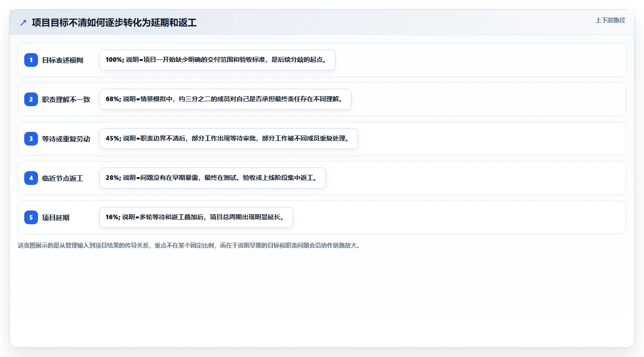This screenshot has height=357, width=644.
Task: Click the 等待或重复劳动 step label
Action: coord(66,139)
